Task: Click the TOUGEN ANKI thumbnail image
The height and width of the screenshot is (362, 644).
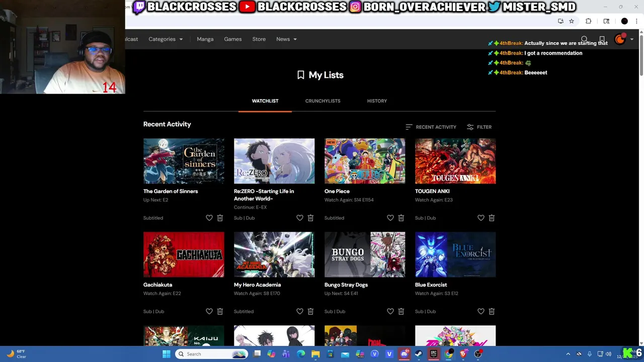Action: (x=455, y=161)
